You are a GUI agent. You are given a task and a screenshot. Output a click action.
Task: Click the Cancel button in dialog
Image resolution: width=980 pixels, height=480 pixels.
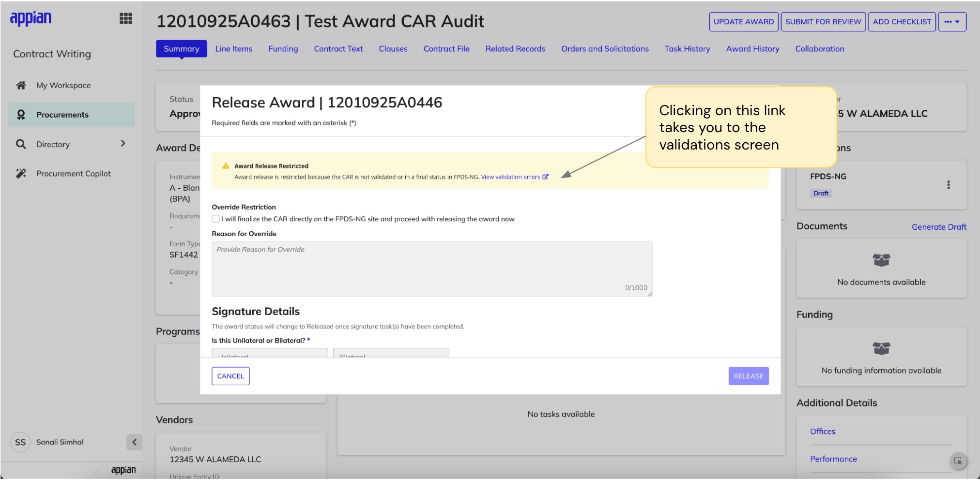[230, 376]
